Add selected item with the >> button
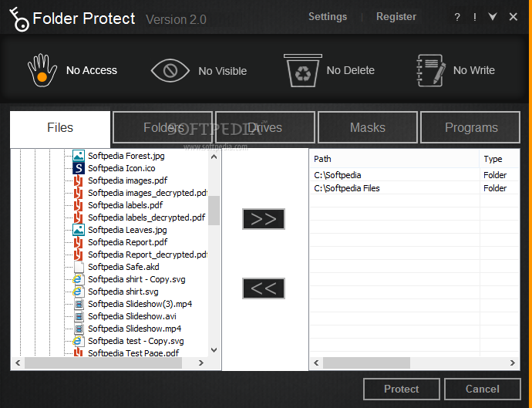The width and height of the screenshot is (532, 408). tap(263, 219)
